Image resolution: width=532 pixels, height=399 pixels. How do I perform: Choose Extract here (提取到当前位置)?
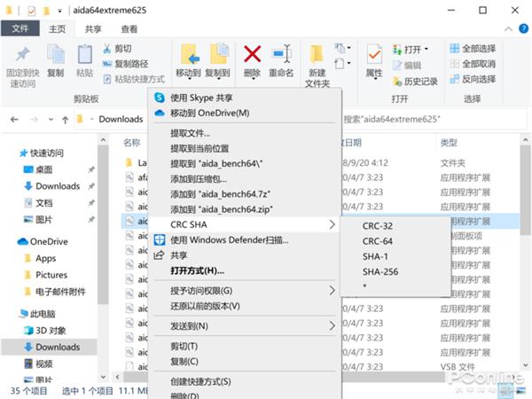[245, 149]
